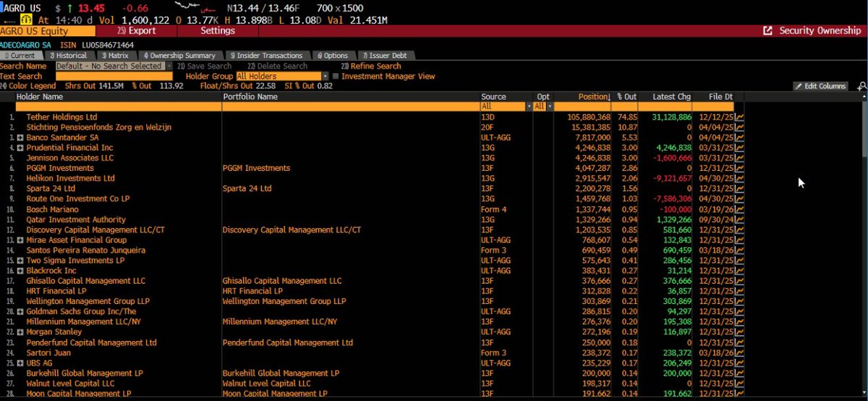The height and width of the screenshot is (401, 868).
Task: Open the Color Legend
Action: coord(29,86)
